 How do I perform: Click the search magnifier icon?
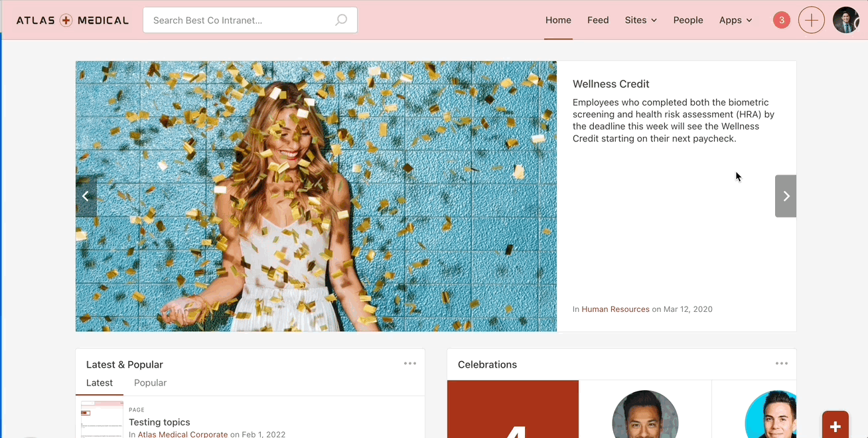pos(341,21)
